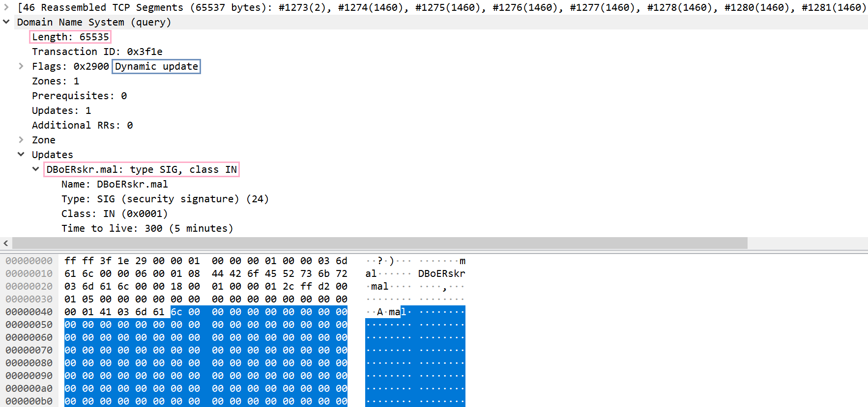Click the '3f' byte in first hex row

coord(106,261)
